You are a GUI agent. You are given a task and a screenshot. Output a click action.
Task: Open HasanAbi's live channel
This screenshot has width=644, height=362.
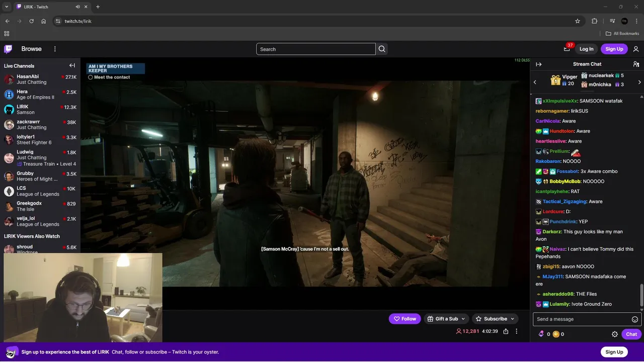tap(40, 79)
